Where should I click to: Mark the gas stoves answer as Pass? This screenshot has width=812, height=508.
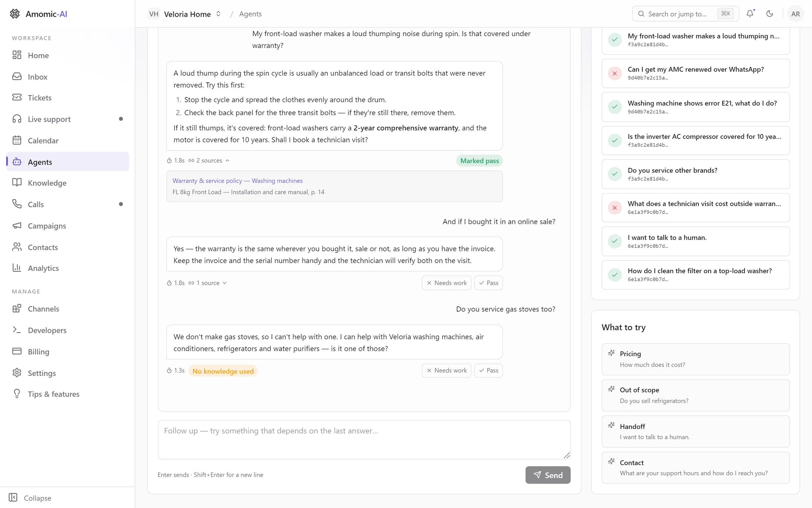point(488,371)
